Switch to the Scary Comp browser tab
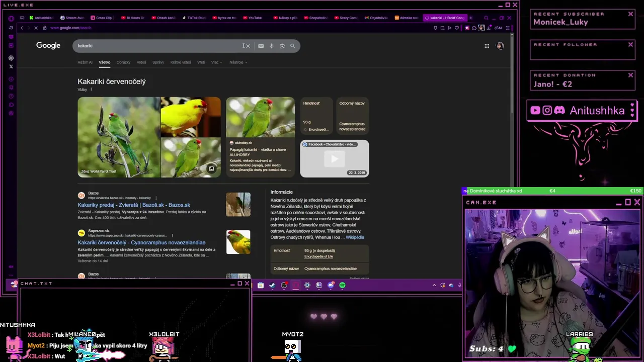The height and width of the screenshot is (362, 644). click(346, 18)
